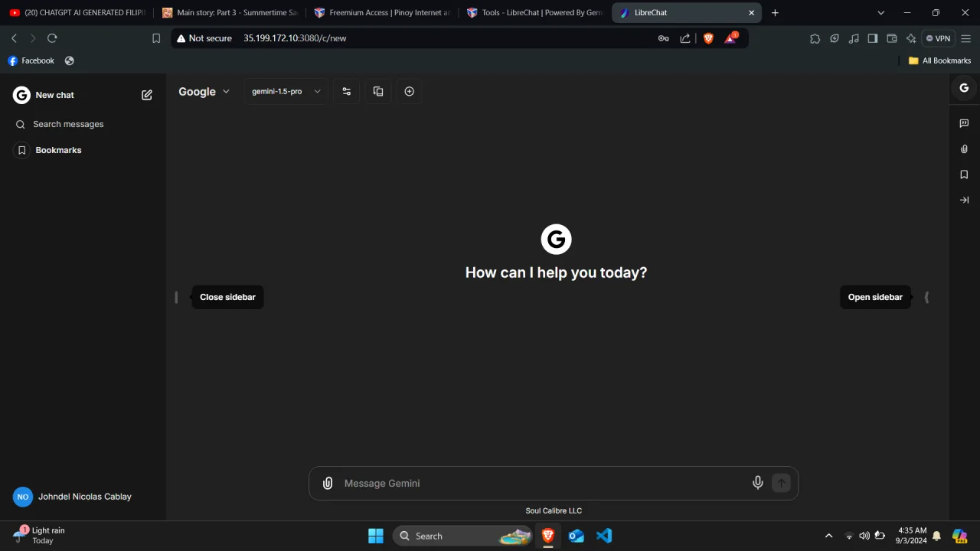This screenshot has height=551, width=980.
Task: Open the prompts chat icon in right panel
Action: coord(964,123)
